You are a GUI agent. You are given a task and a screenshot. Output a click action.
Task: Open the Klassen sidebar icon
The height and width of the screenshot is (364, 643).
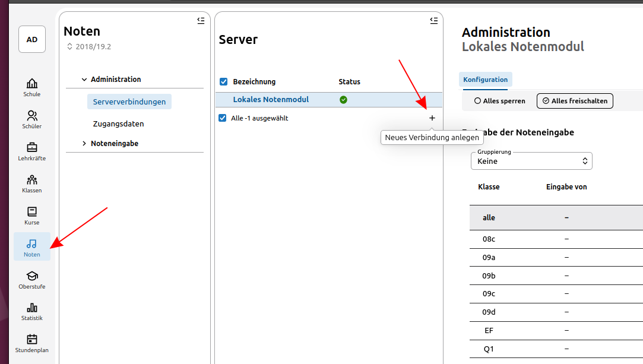[x=32, y=183]
